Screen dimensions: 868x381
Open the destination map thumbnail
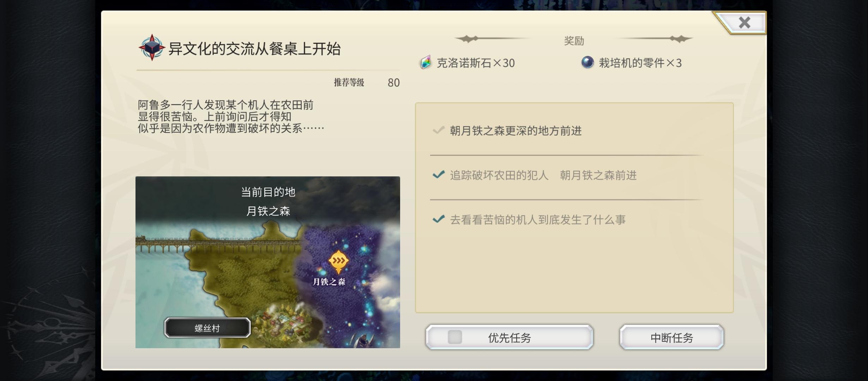tap(268, 262)
